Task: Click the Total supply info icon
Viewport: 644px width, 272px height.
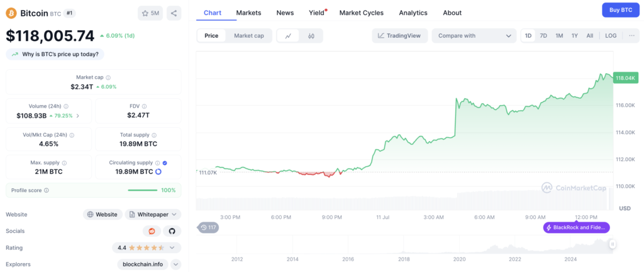Action: tap(155, 135)
